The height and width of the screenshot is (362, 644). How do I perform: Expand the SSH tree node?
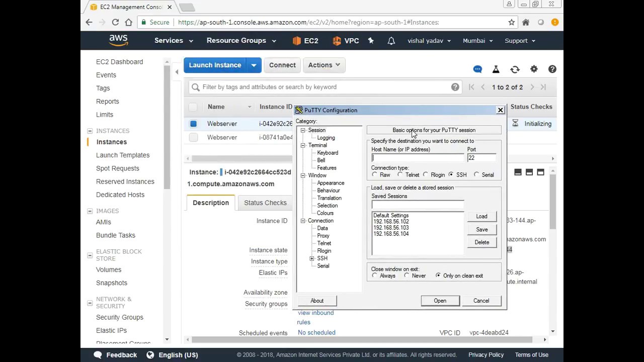tap(312, 258)
